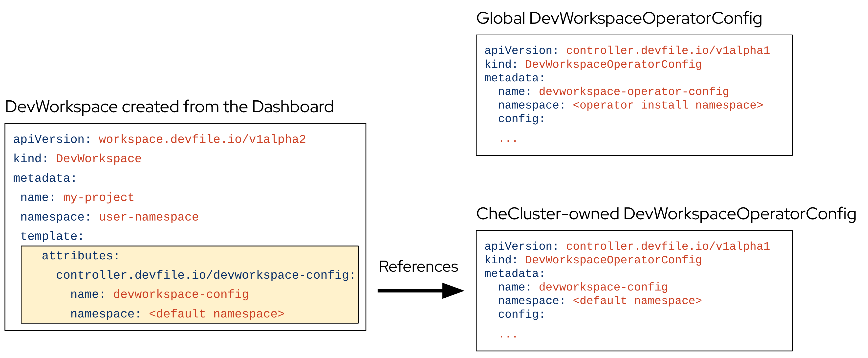Click the black References arrow

click(421, 291)
